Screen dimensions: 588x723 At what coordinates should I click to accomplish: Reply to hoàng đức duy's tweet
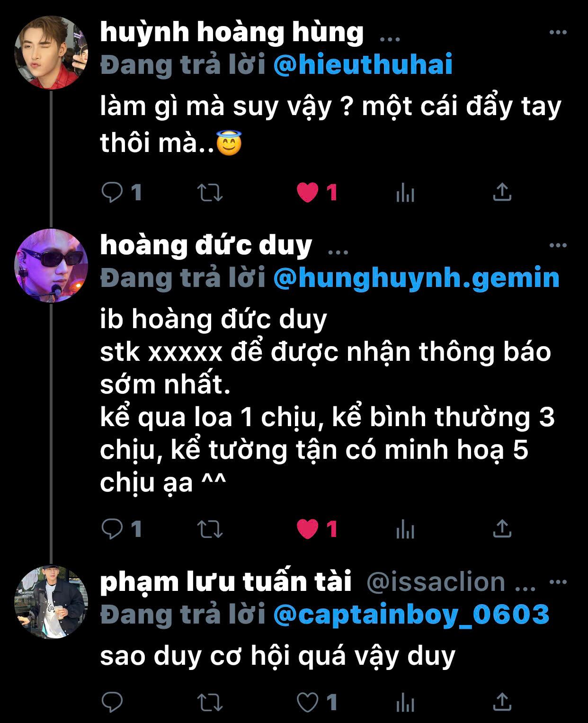(113, 529)
